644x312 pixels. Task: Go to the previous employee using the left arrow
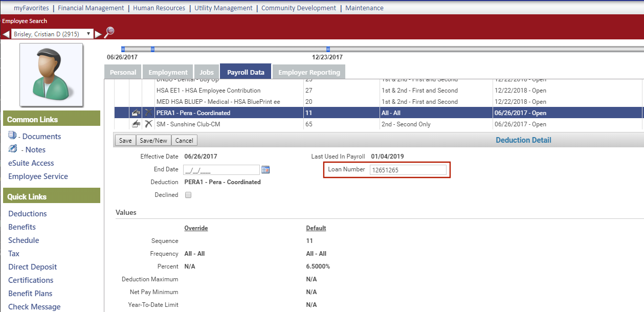(6, 34)
